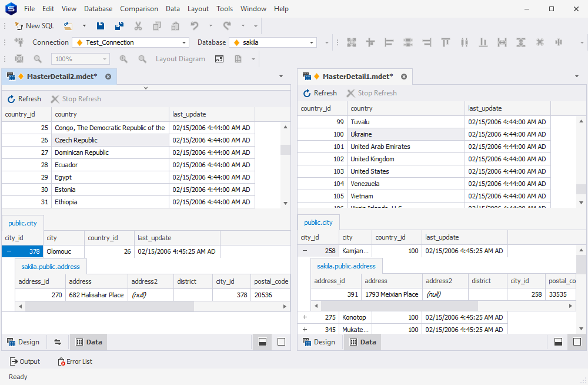Toggle single-pane view in MasterDetail2 bottom bar
588x385 pixels.
(x=281, y=342)
